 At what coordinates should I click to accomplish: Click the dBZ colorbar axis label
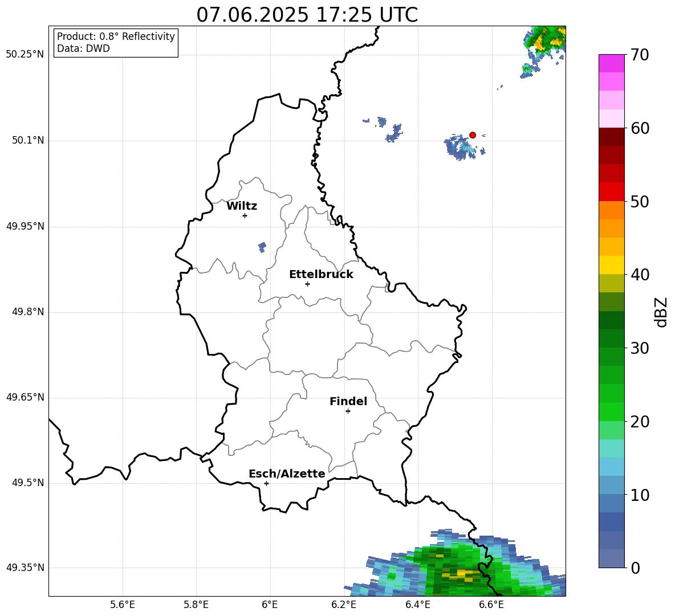click(661, 312)
